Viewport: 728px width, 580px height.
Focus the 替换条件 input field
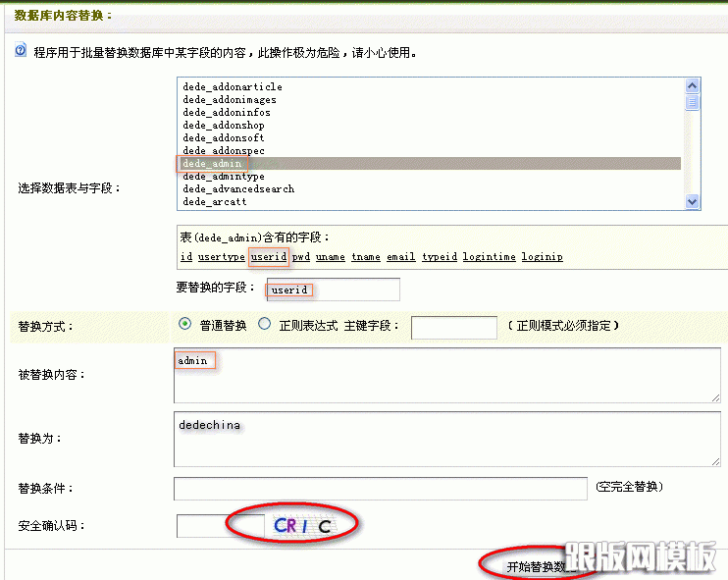pyautogui.click(x=381, y=489)
